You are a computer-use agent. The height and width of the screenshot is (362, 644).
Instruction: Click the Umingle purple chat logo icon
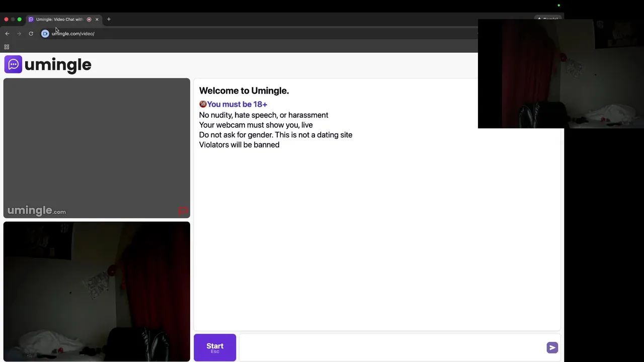pos(13,64)
